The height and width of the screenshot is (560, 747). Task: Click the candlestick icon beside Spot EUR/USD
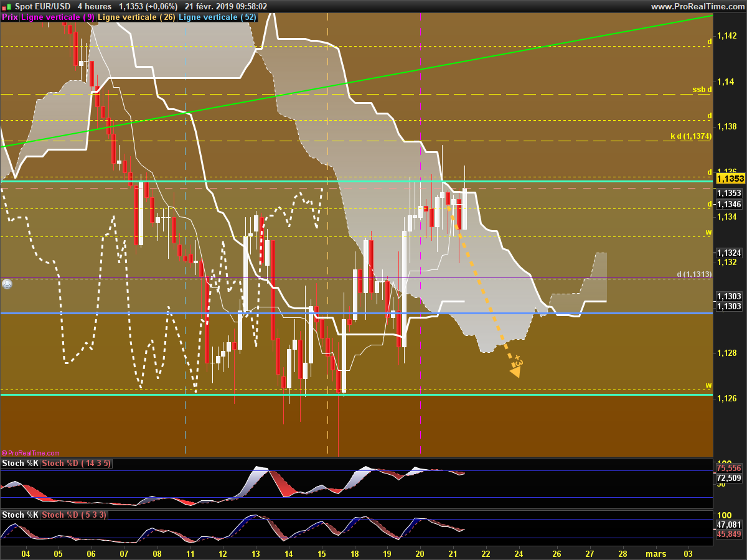tap(6, 6)
